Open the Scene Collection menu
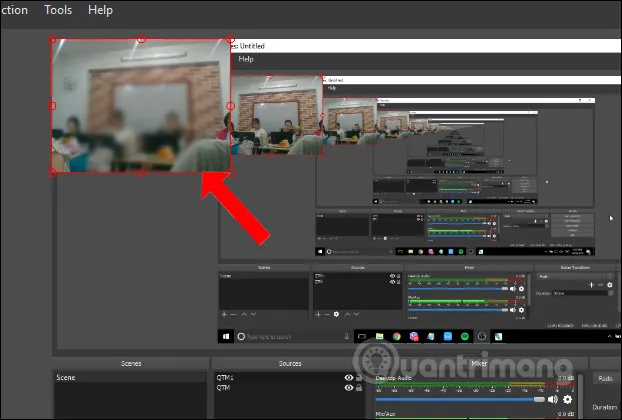Screen dimensions: 622x420 point(12,10)
